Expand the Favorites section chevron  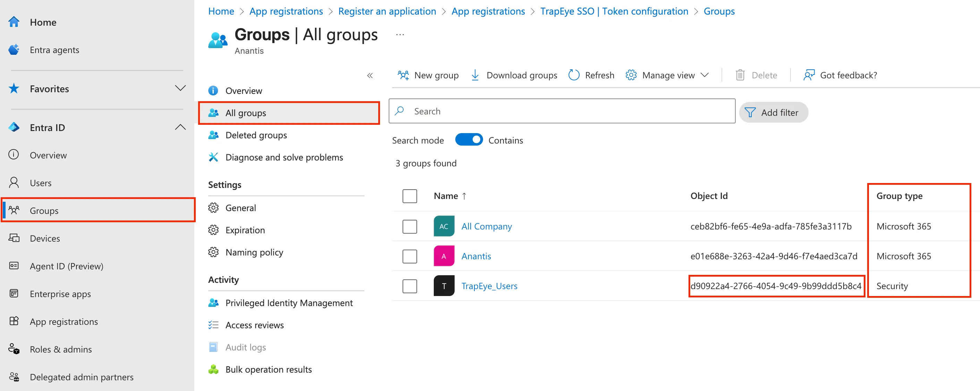[180, 88]
